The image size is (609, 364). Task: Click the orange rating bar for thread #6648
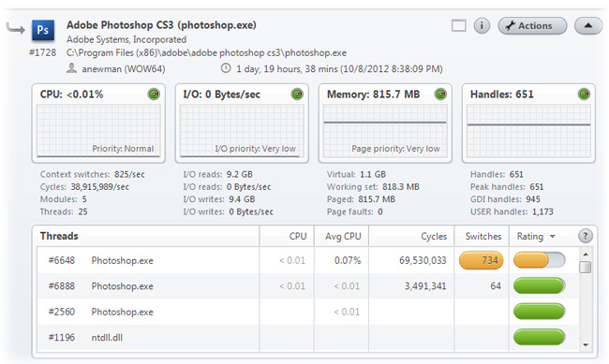coord(539,260)
